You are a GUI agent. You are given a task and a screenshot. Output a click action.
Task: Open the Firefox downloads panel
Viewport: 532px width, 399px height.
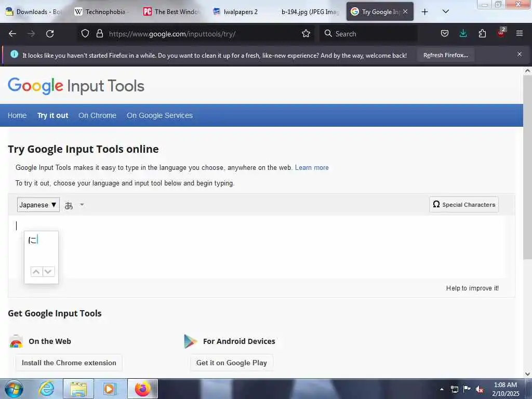pos(463,33)
